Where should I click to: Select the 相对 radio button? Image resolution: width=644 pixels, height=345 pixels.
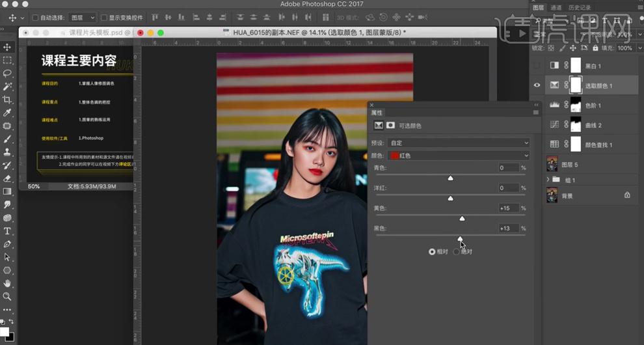432,252
